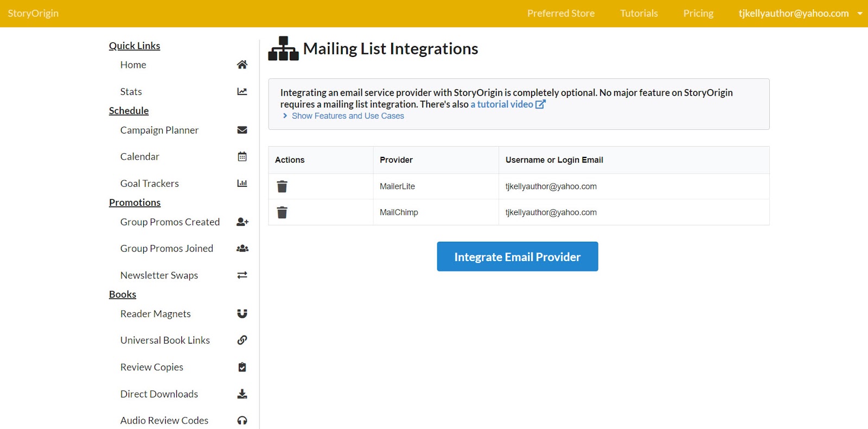Screen dimensions: 868x429
Task: Click the Home house icon in sidebar
Action: click(242, 65)
